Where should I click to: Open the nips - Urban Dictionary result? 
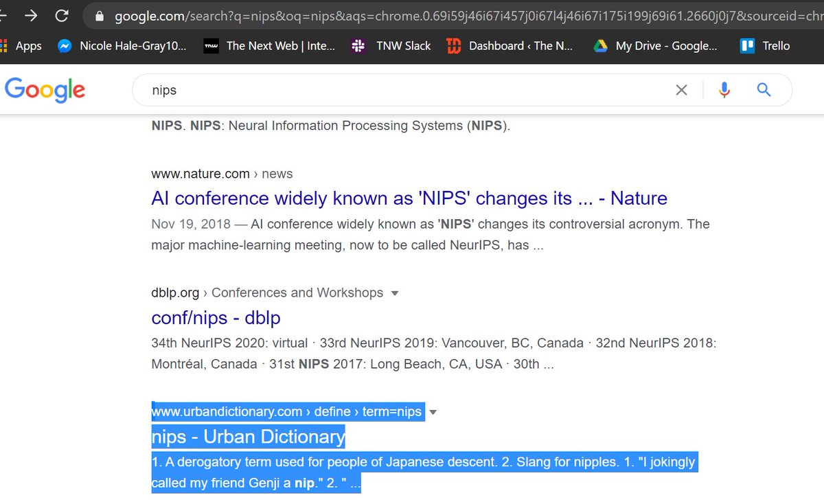tap(248, 437)
